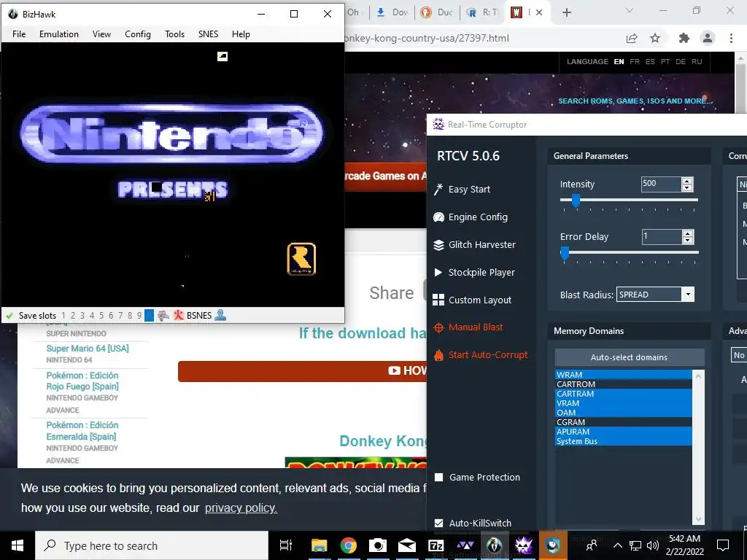
Task: Click Auto-select domains button
Action: (x=630, y=357)
